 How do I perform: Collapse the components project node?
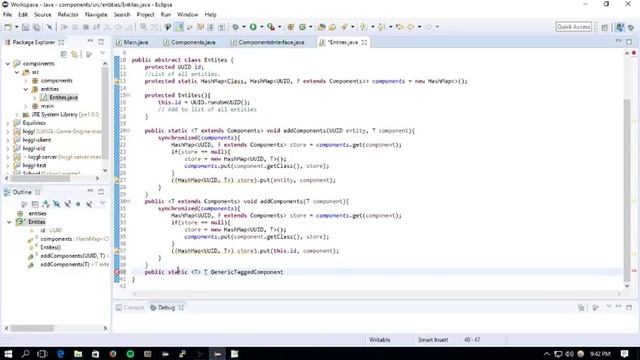click(8, 64)
